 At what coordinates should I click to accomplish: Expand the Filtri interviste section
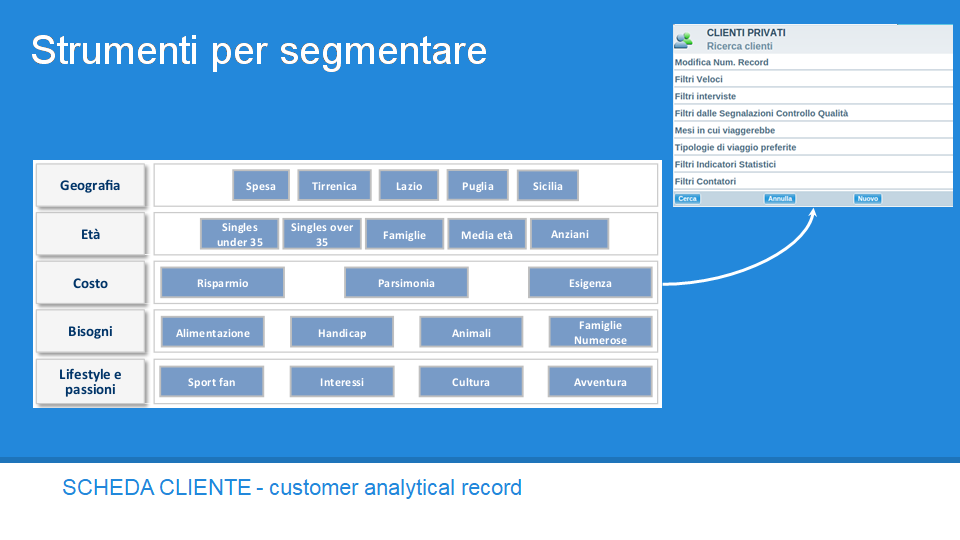(x=812, y=96)
